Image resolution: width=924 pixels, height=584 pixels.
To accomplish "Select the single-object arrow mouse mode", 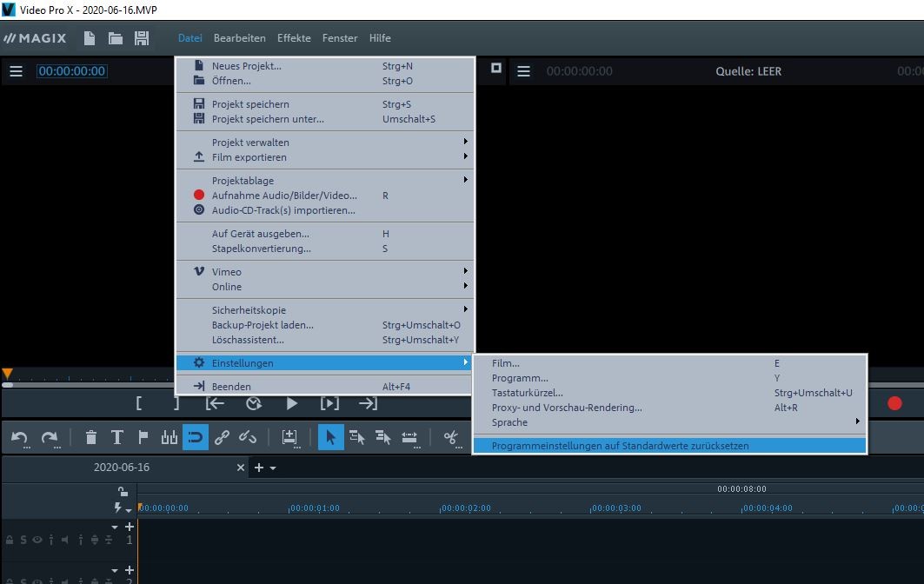I will [330, 437].
